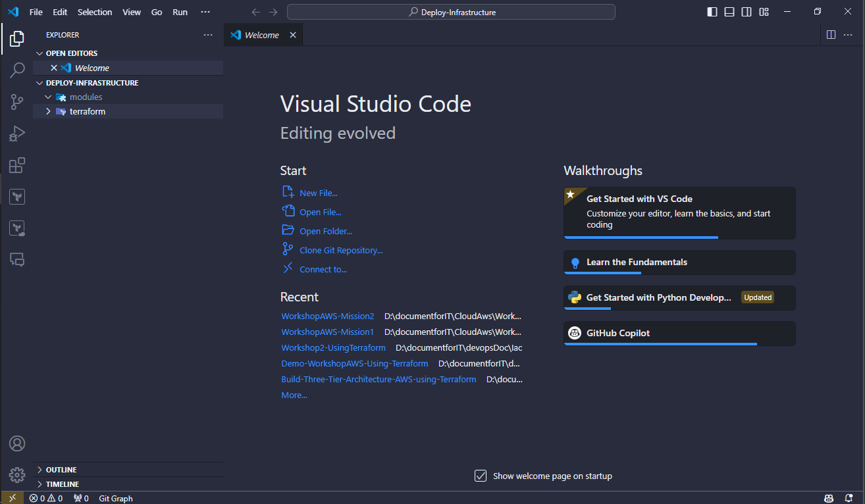This screenshot has height=504, width=865.
Task: Open the Run and Debug view
Action: (x=17, y=134)
